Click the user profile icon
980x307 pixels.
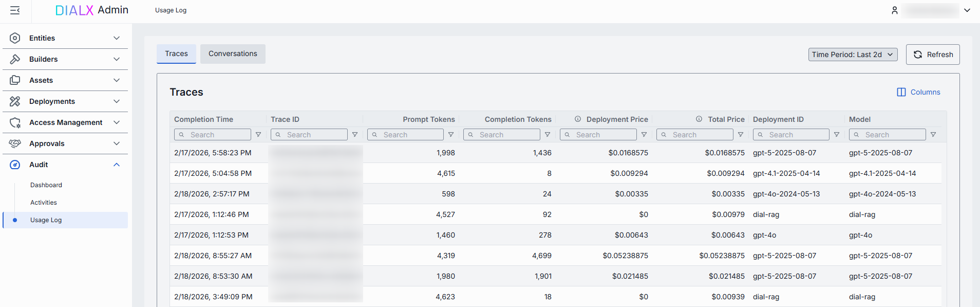pos(894,10)
